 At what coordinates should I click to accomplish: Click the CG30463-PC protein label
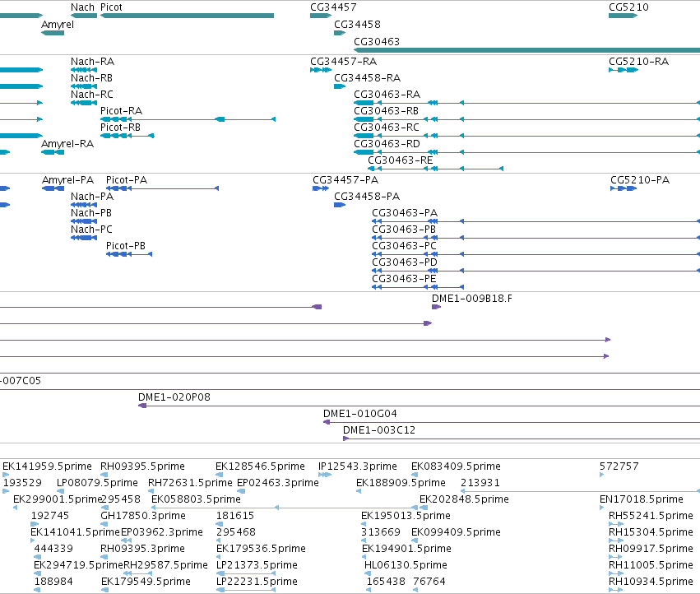tap(405, 246)
